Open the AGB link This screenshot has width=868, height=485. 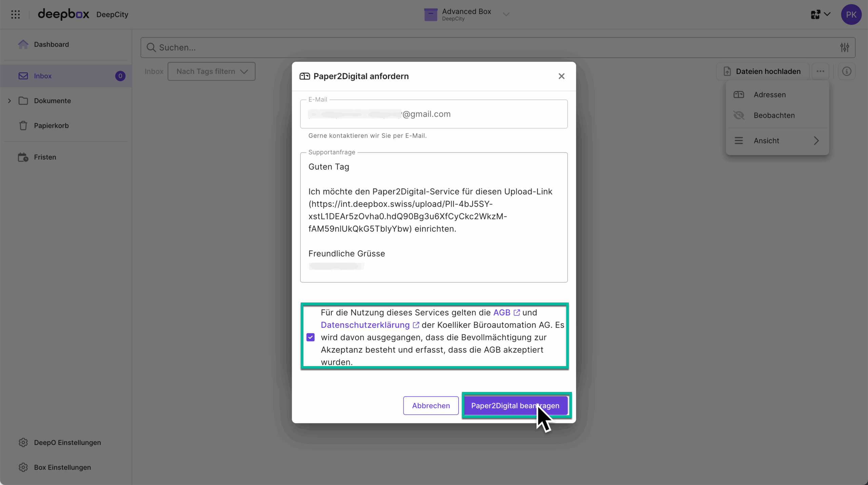tap(506, 313)
